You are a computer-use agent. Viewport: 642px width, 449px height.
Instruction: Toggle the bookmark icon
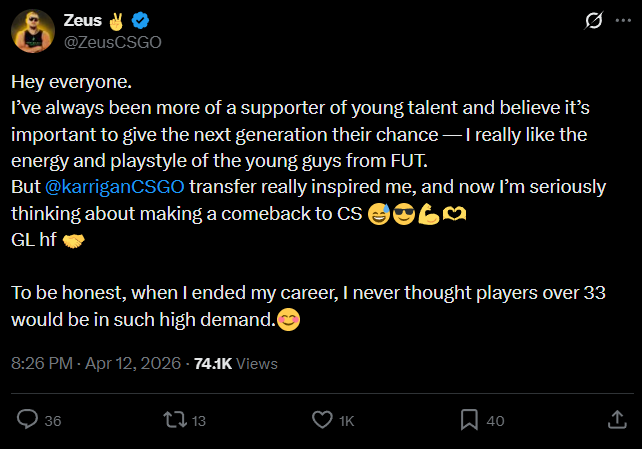click(x=468, y=421)
